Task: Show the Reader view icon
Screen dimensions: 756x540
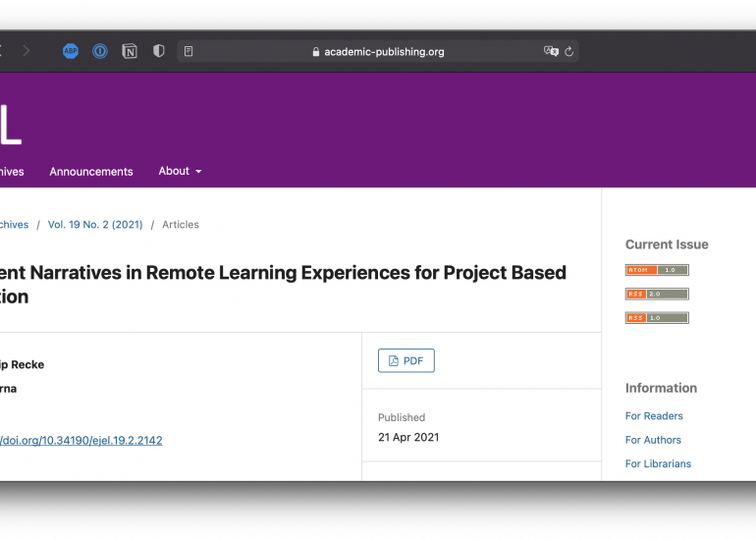Action: click(189, 51)
